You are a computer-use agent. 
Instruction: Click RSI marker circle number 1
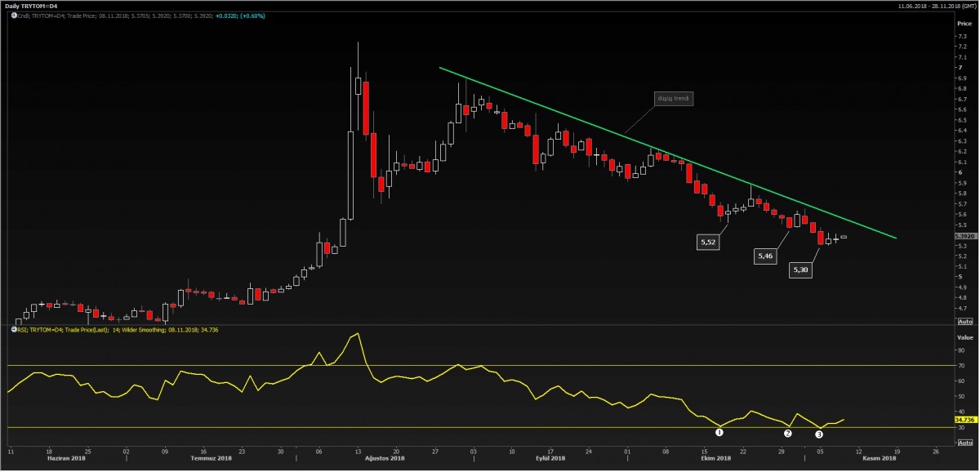pos(719,432)
